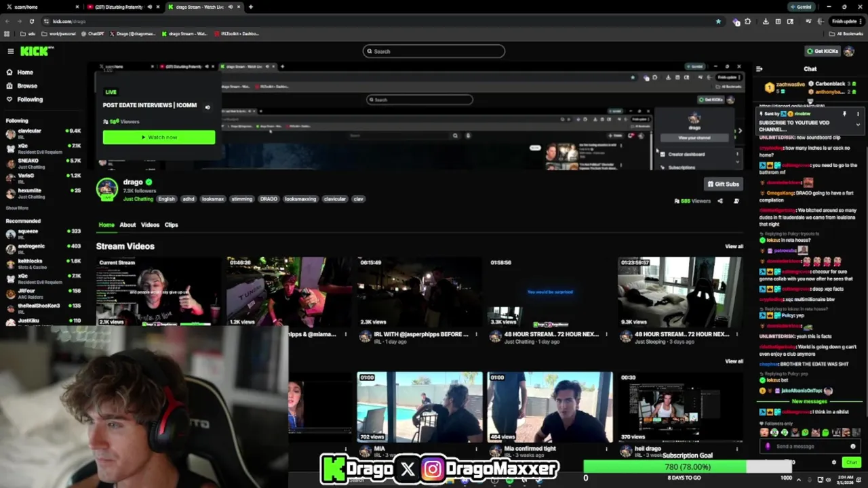Open browser Downloads
The height and width of the screenshot is (488, 868).
pos(766,21)
